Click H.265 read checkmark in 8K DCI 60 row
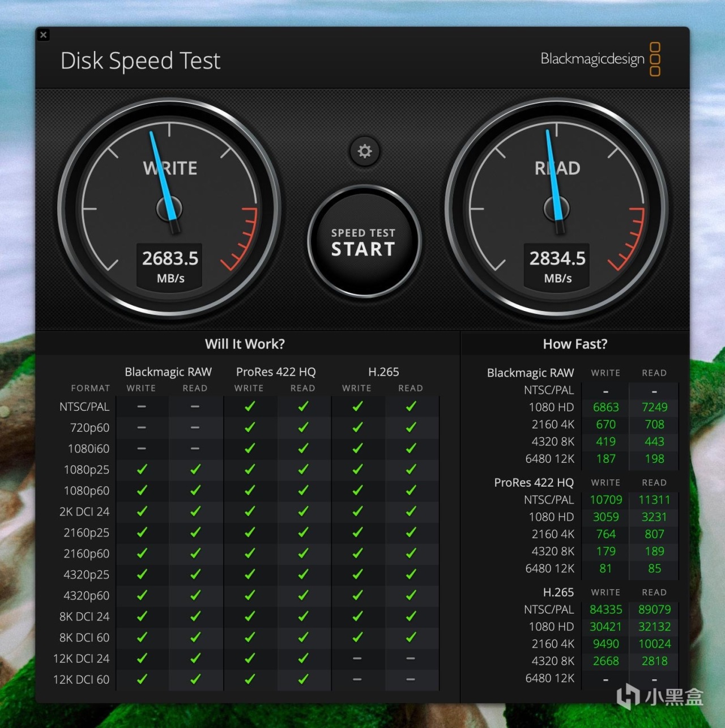Viewport: 725px width, 728px height. click(x=411, y=637)
